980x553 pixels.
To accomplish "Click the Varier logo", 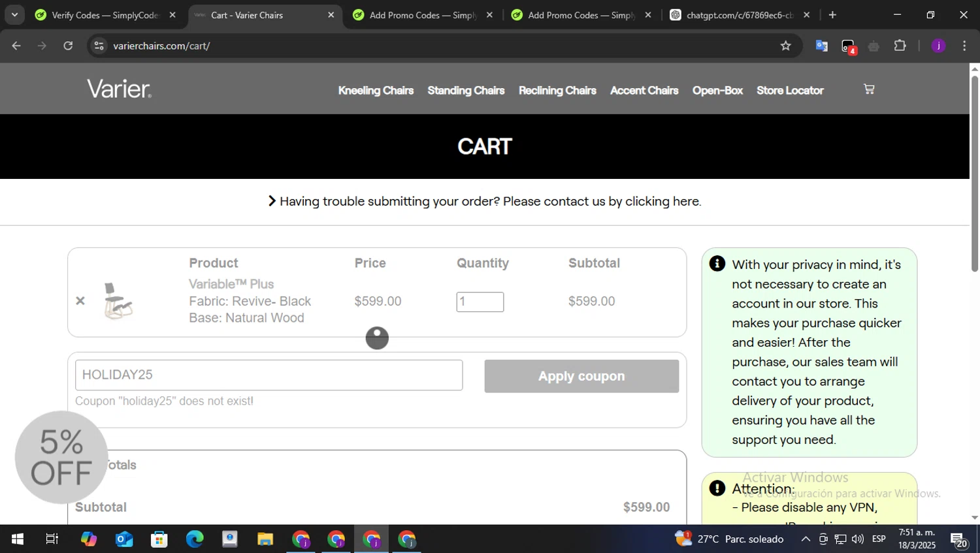I will click(119, 89).
